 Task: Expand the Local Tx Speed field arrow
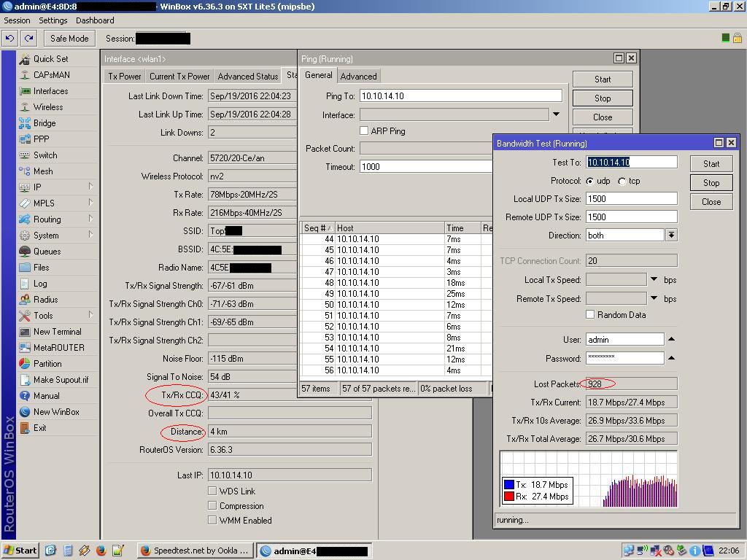[654, 279]
